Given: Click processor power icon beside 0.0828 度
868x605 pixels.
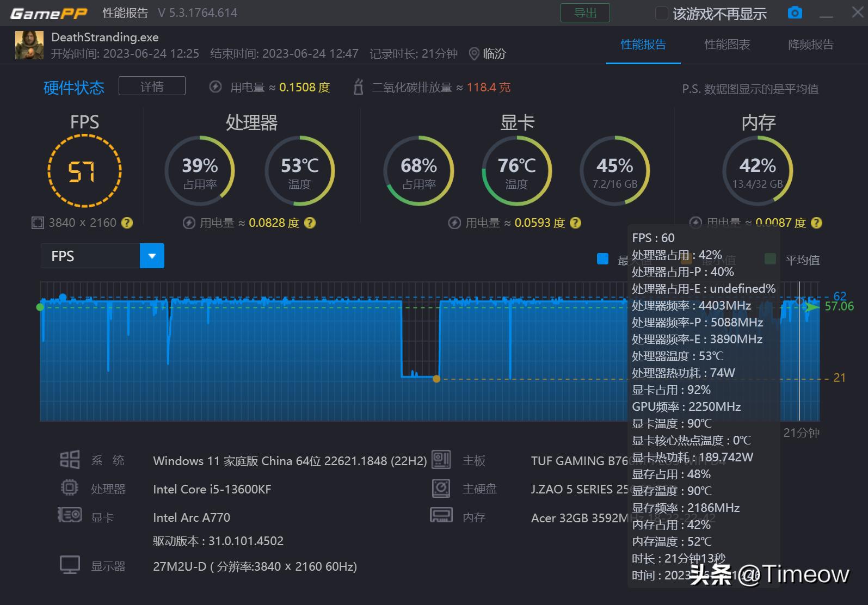Looking at the screenshot, I should click(189, 223).
